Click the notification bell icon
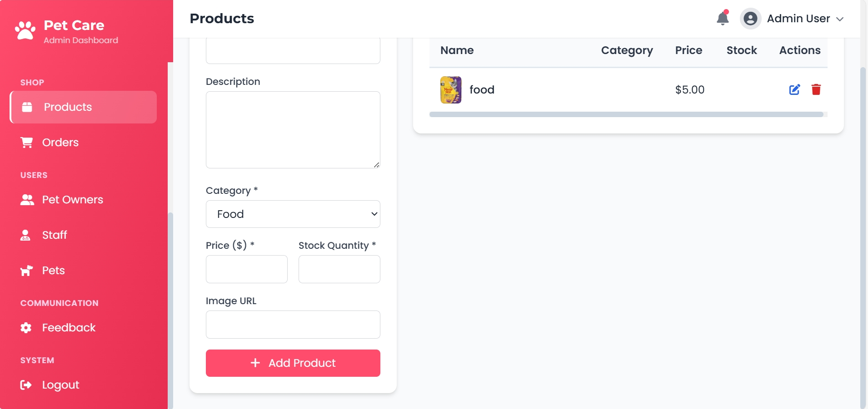This screenshot has width=868, height=409. coord(723,19)
